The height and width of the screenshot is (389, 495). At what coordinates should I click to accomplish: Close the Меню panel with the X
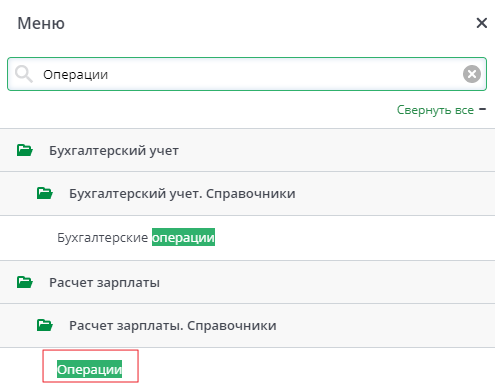482,23
